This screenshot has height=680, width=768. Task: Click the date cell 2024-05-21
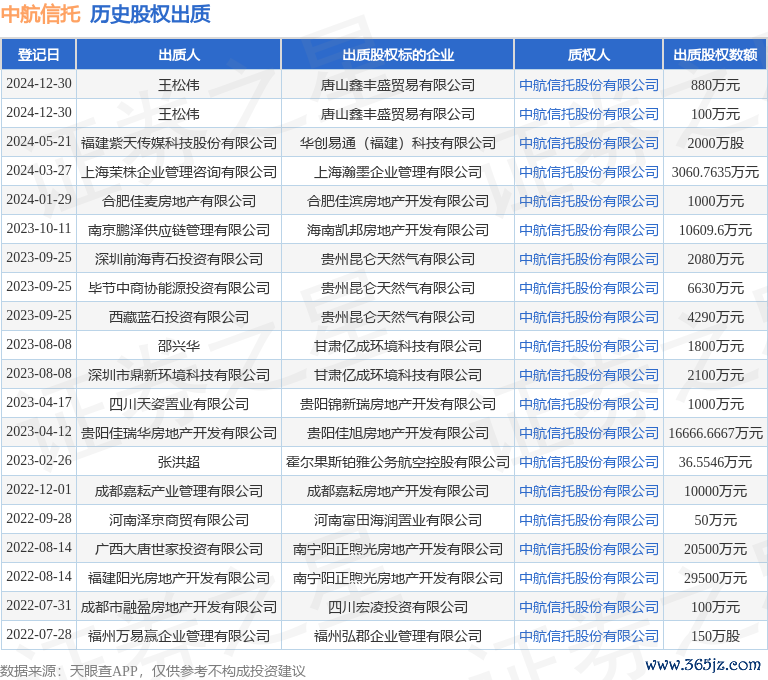pos(39,142)
